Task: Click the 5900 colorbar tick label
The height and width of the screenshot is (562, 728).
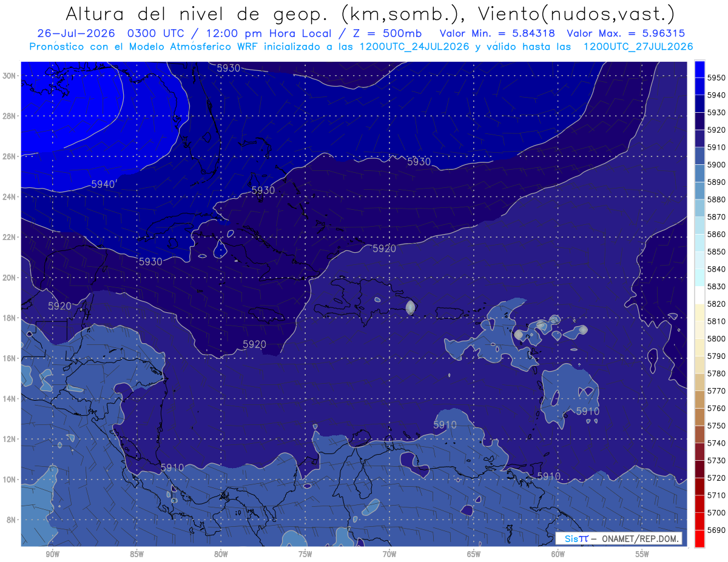Action: (x=716, y=164)
